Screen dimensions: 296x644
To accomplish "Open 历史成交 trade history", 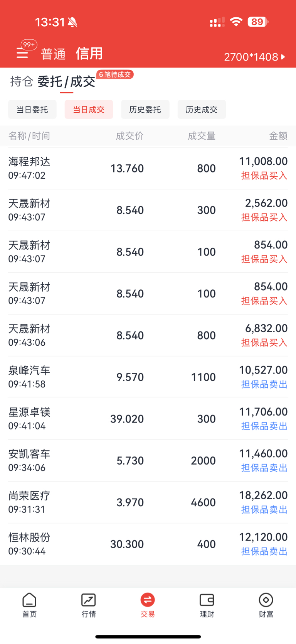I will point(202,110).
